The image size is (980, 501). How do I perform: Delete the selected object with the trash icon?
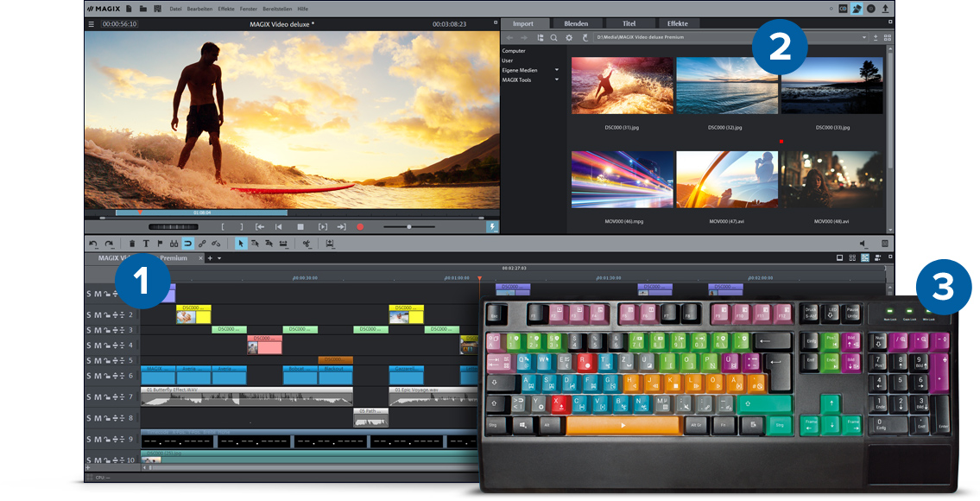132,244
